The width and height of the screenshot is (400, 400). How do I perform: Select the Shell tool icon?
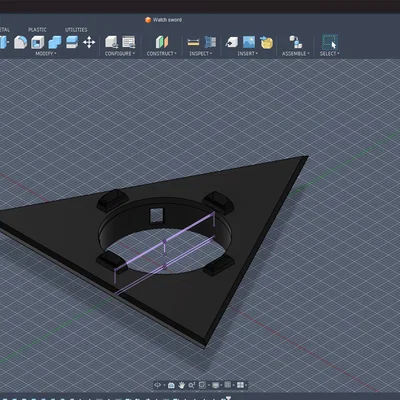pos(37,42)
